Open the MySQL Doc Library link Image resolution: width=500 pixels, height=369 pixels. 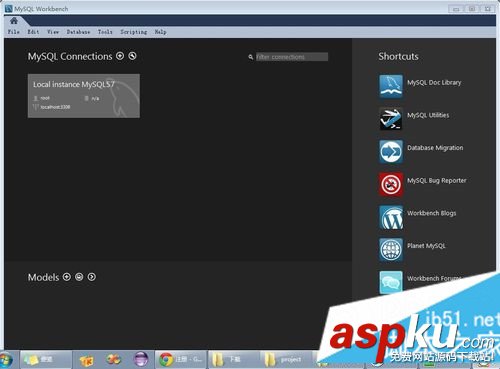[434, 83]
